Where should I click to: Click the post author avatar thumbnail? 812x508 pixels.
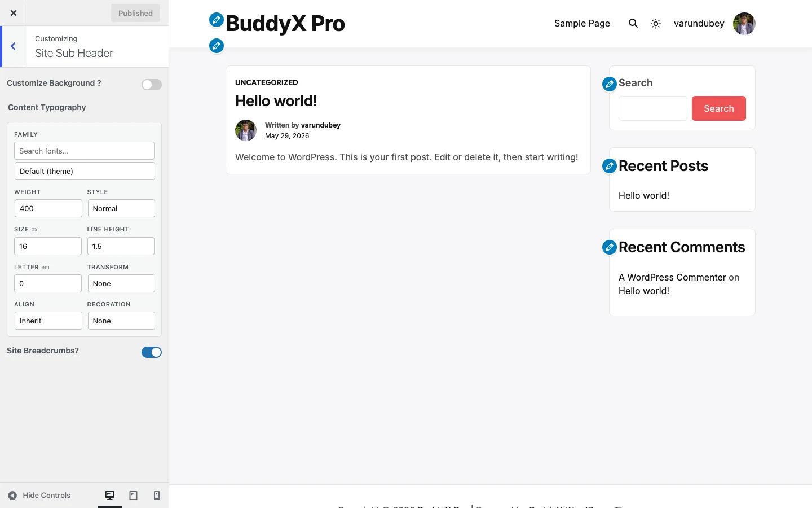246,130
